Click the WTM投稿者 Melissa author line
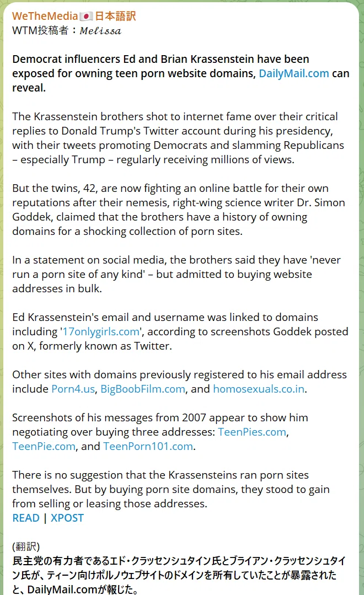The image size is (364, 595). click(x=67, y=30)
